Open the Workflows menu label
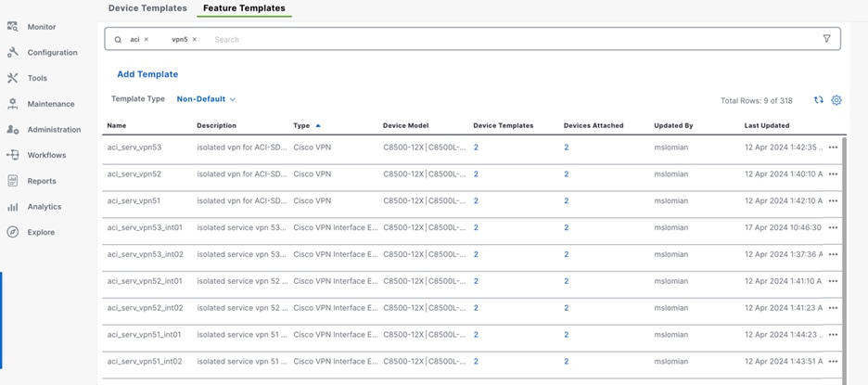This screenshot has width=868, height=385. tap(46, 155)
